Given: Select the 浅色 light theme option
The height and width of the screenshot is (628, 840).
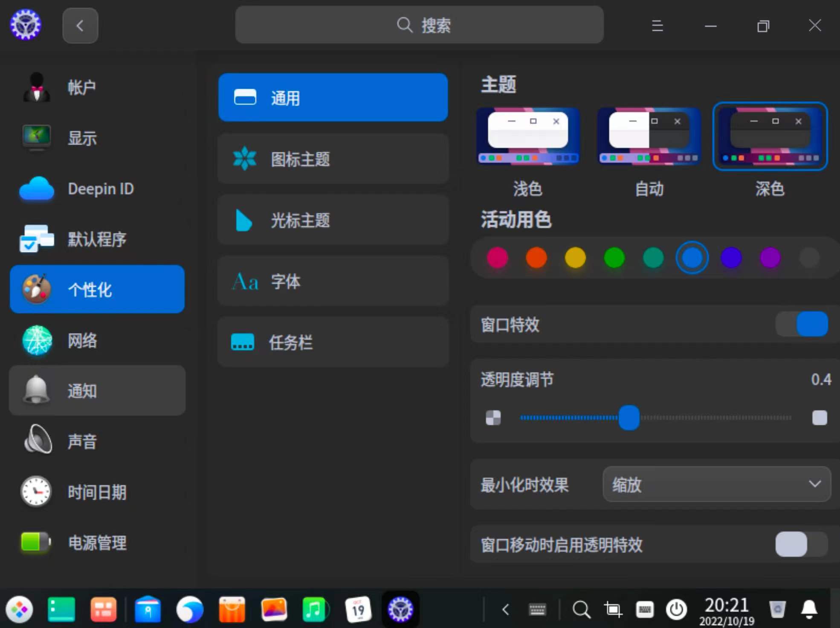Looking at the screenshot, I should pyautogui.click(x=527, y=137).
